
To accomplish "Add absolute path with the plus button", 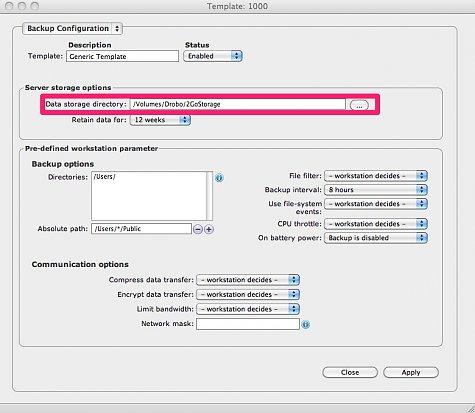I will (209, 229).
